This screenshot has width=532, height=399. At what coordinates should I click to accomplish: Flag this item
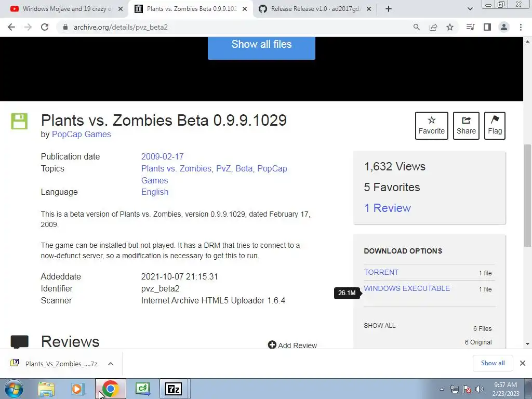[x=495, y=126]
